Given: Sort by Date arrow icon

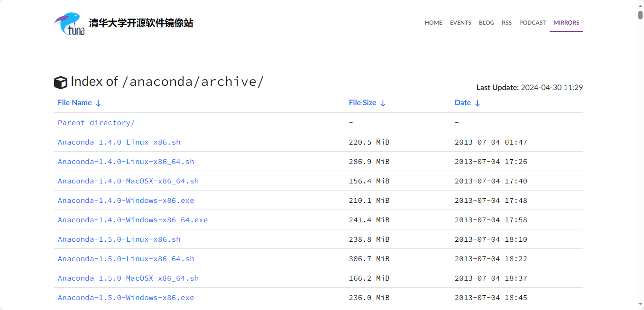Looking at the screenshot, I should (478, 103).
